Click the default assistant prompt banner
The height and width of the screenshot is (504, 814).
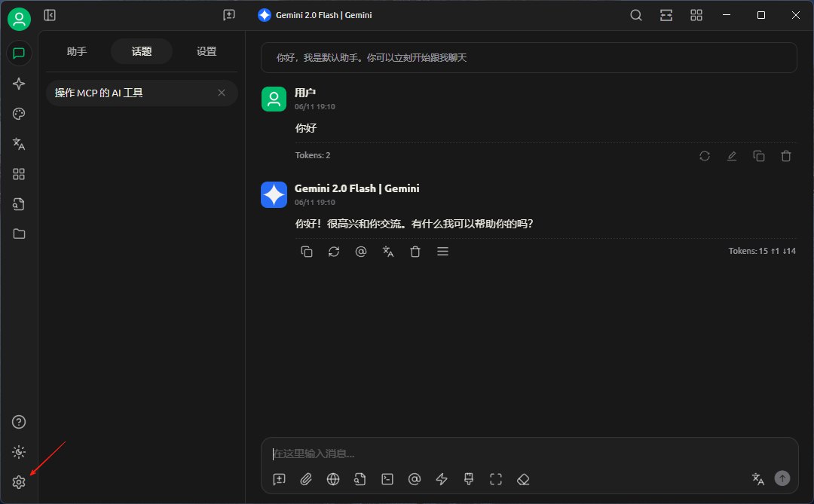coord(528,57)
